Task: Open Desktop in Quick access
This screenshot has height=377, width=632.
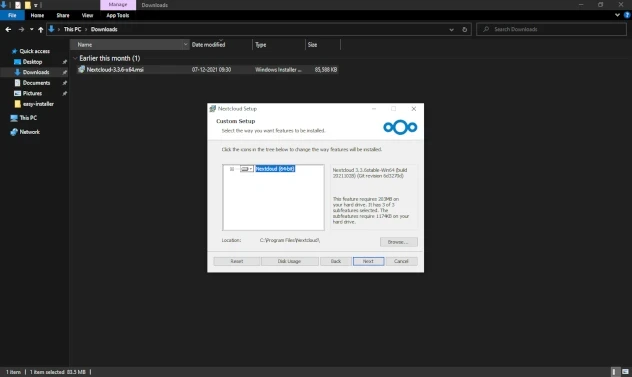Action: coord(32,62)
